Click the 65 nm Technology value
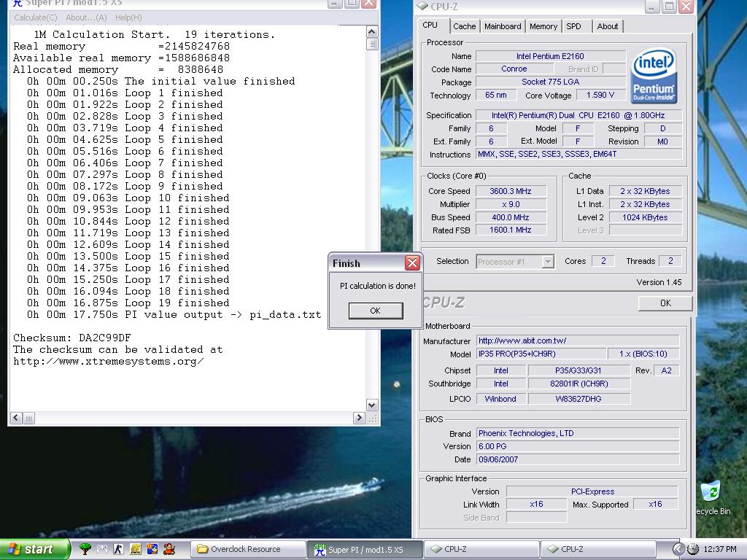747x560 pixels. (496, 96)
